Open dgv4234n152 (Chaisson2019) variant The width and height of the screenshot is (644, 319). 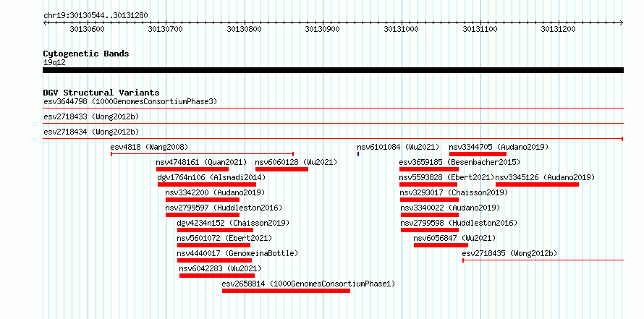(233, 223)
